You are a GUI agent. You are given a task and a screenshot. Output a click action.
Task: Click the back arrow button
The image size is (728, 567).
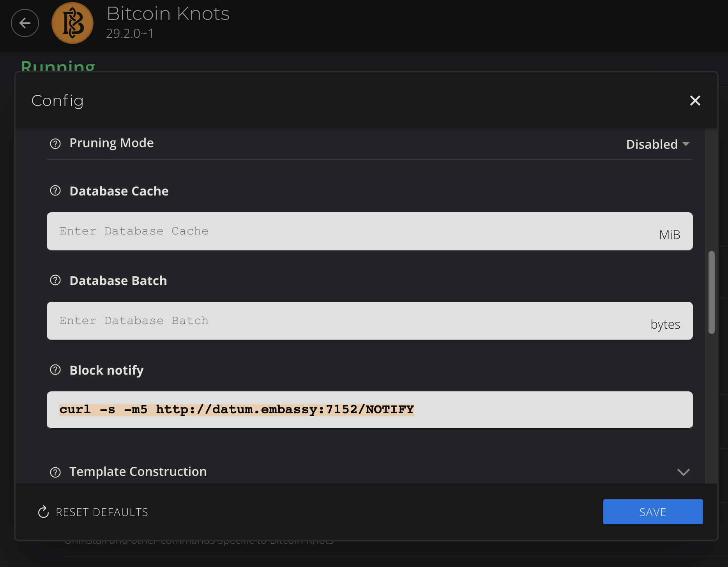[x=25, y=23]
